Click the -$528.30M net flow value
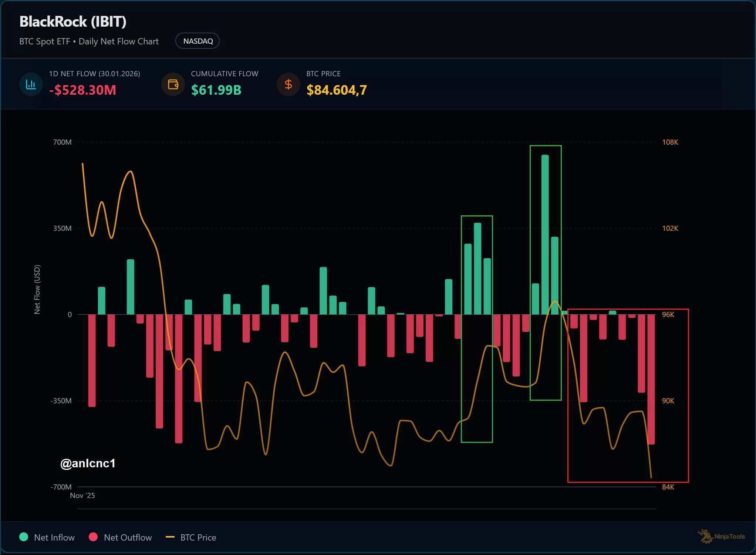 click(82, 90)
